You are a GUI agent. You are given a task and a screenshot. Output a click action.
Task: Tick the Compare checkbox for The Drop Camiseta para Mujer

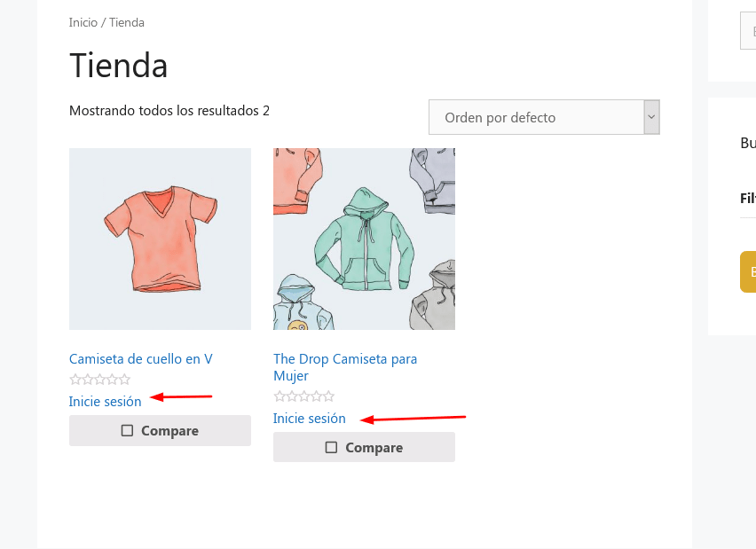point(331,447)
